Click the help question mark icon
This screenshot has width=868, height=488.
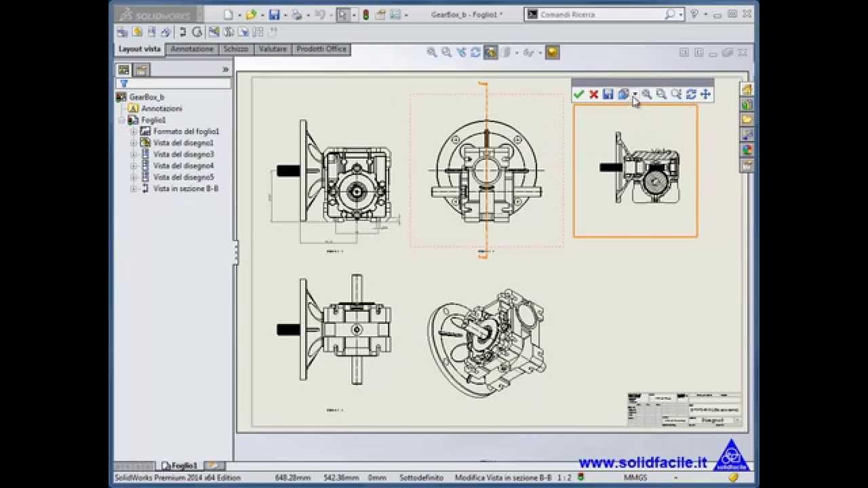coord(694,14)
